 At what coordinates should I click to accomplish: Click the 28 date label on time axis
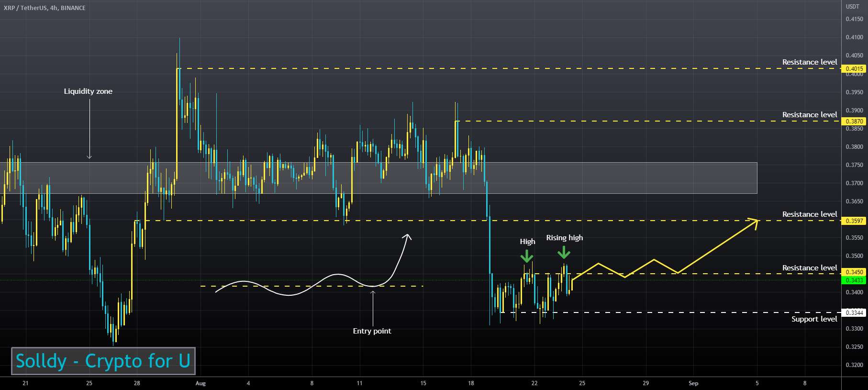pos(137,383)
